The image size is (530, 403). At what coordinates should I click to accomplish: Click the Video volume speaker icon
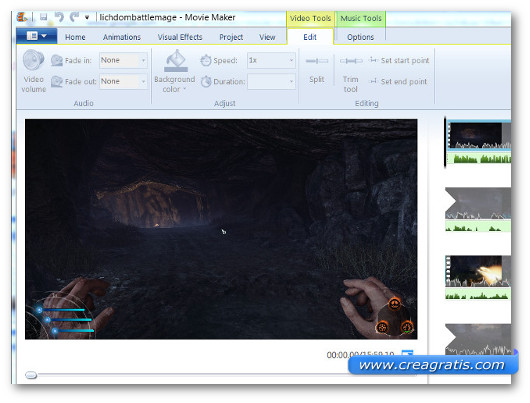click(33, 61)
